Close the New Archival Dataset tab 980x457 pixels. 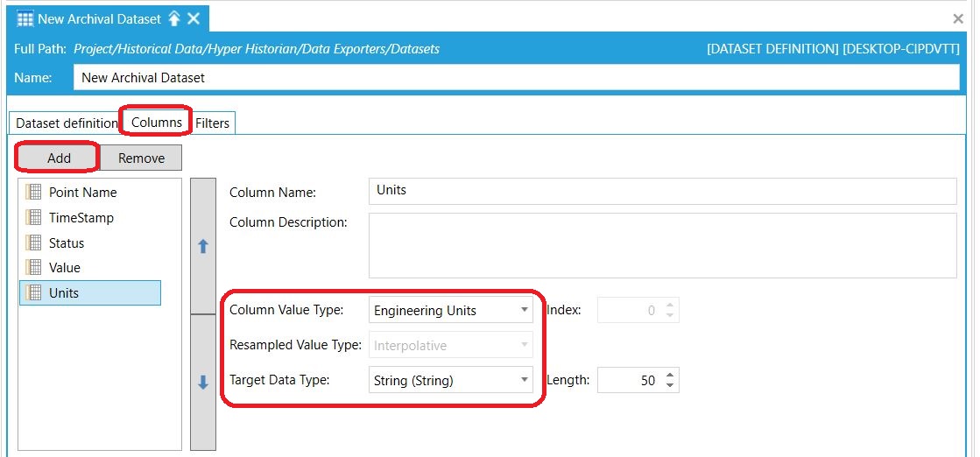(194, 18)
